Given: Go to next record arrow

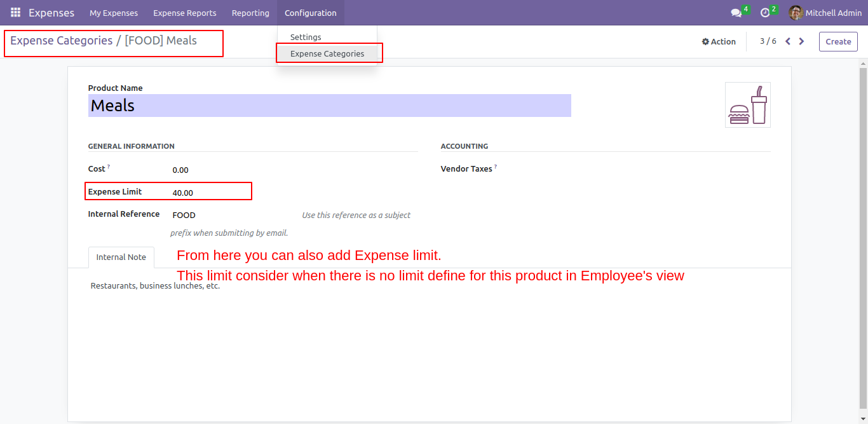Looking at the screenshot, I should click(801, 41).
